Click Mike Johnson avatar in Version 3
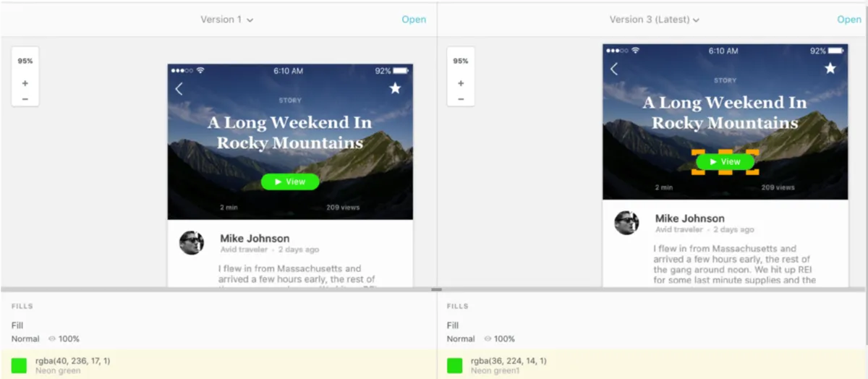Image resolution: width=868 pixels, height=379 pixels. (626, 223)
